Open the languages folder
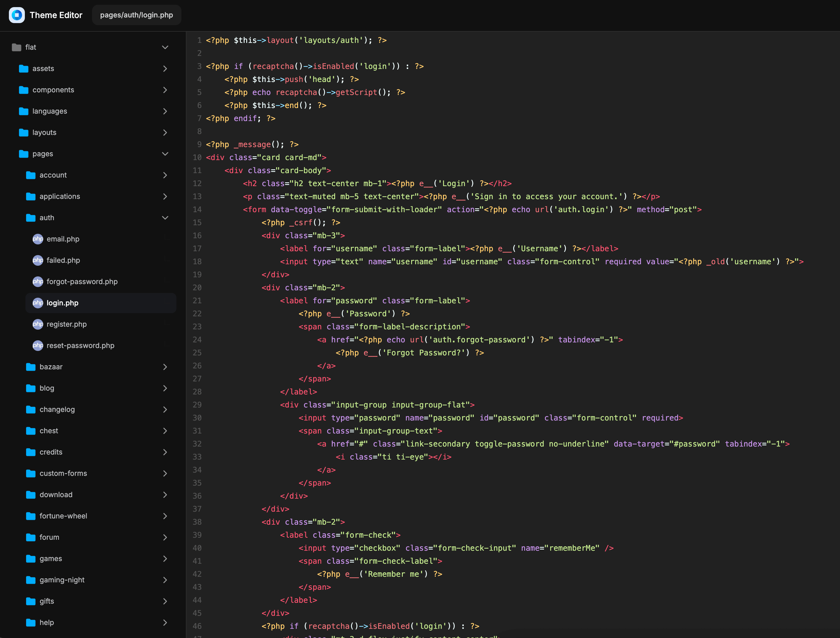 point(50,111)
